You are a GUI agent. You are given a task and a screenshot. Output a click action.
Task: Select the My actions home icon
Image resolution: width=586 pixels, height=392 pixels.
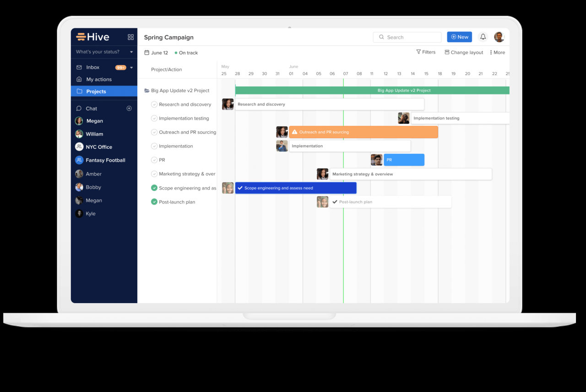click(79, 79)
